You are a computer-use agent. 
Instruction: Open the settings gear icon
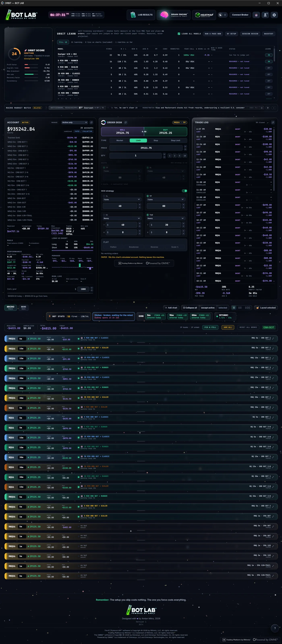click(274, 15)
